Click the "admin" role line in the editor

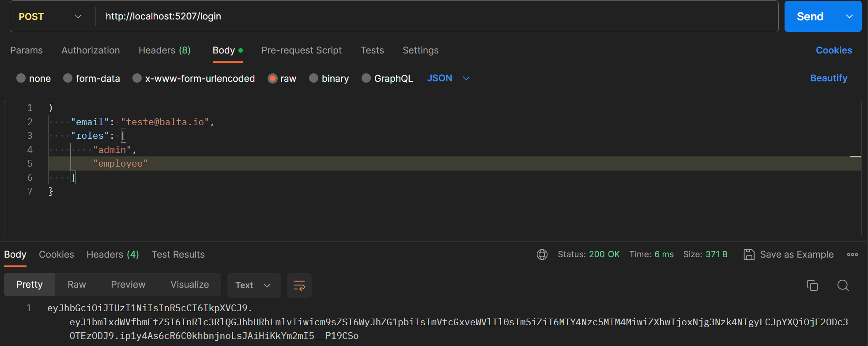[112, 150]
